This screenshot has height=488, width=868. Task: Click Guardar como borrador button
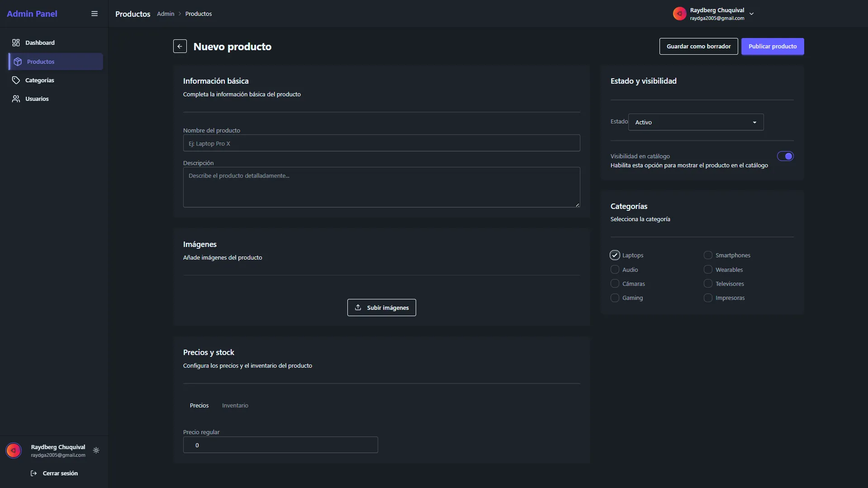[698, 46]
